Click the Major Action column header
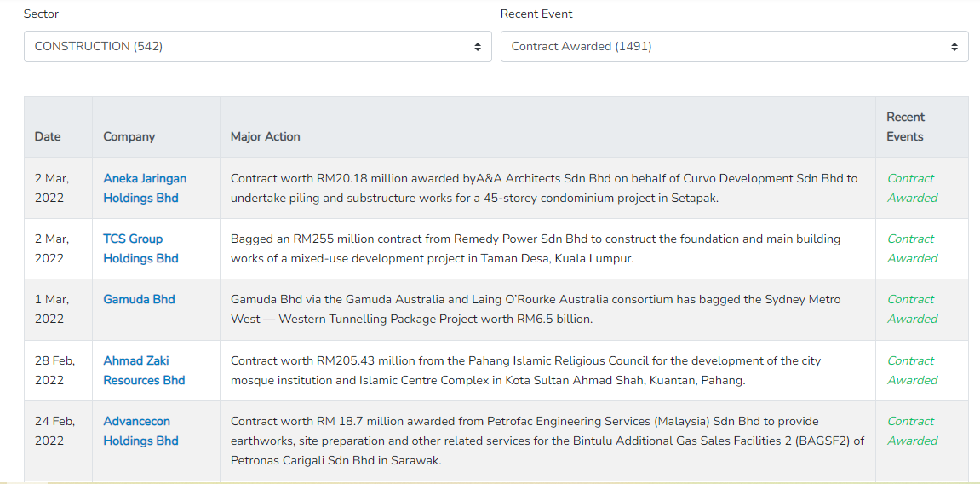The height and width of the screenshot is (484, 980). point(265,136)
